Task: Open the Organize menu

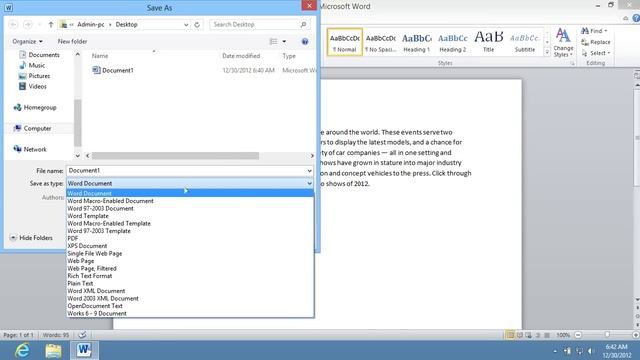Action: (27, 41)
